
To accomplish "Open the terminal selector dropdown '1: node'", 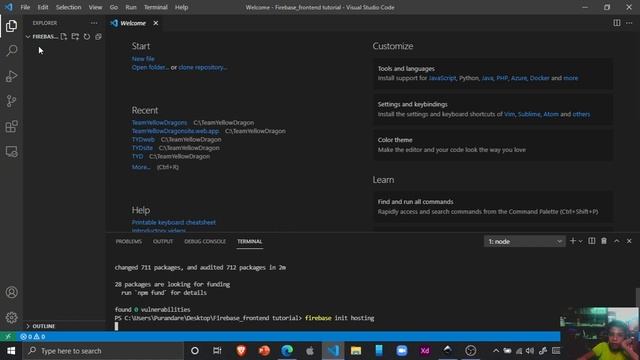I will (524, 242).
